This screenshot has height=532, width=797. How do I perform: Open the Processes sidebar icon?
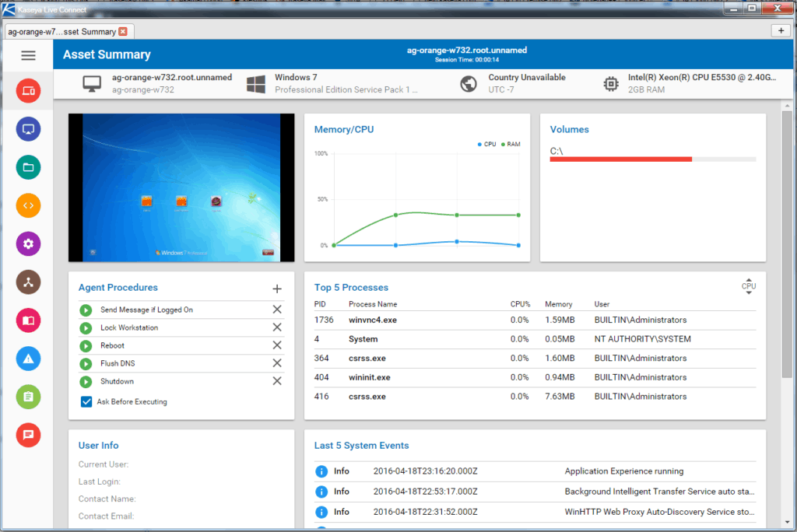pyautogui.click(x=28, y=282)
